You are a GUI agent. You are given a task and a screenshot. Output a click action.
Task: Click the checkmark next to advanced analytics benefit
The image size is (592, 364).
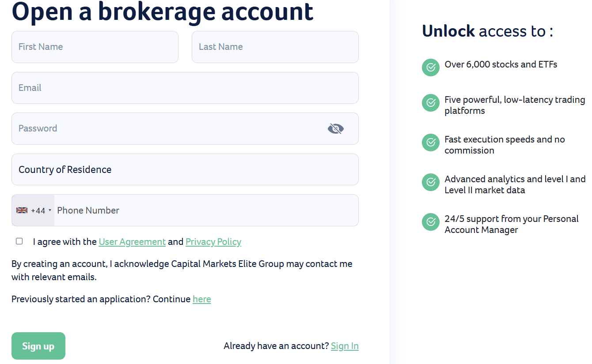(430, 182)
